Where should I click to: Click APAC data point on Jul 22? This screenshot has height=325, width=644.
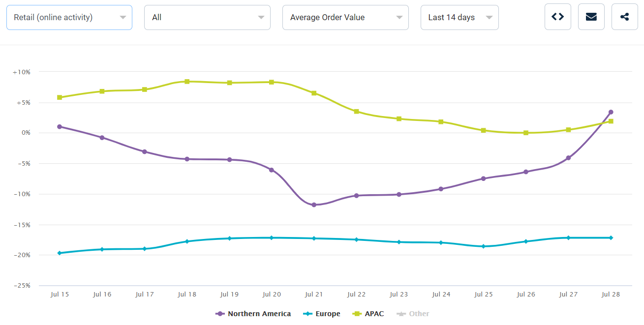[356, 112]
